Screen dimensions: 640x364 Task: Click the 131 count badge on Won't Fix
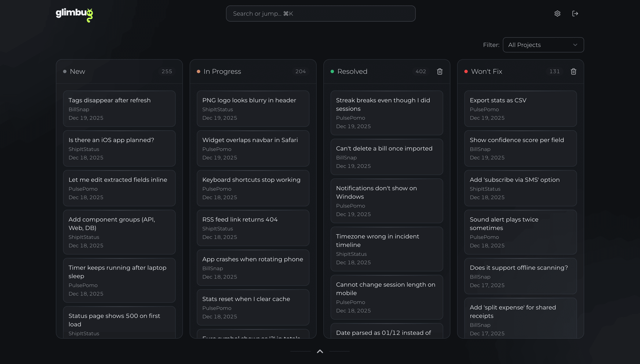(555, 71)
